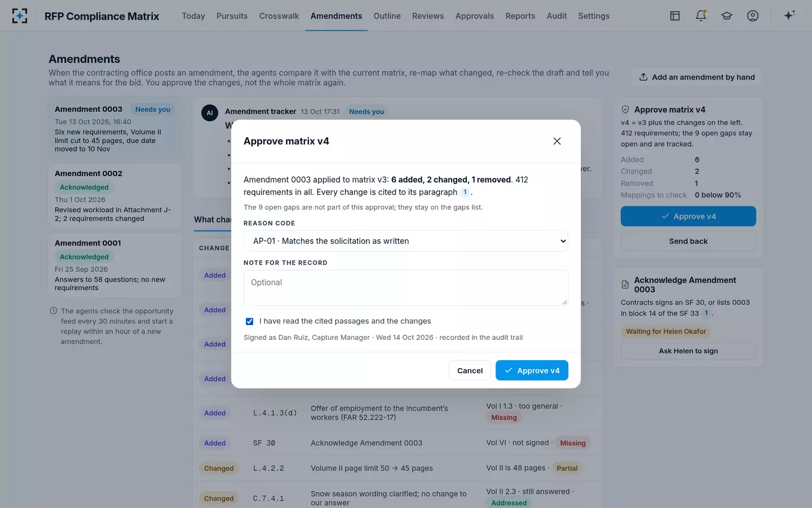Open the notifications bell
Screen dimensions: 812x508
(x=701, y=16)
